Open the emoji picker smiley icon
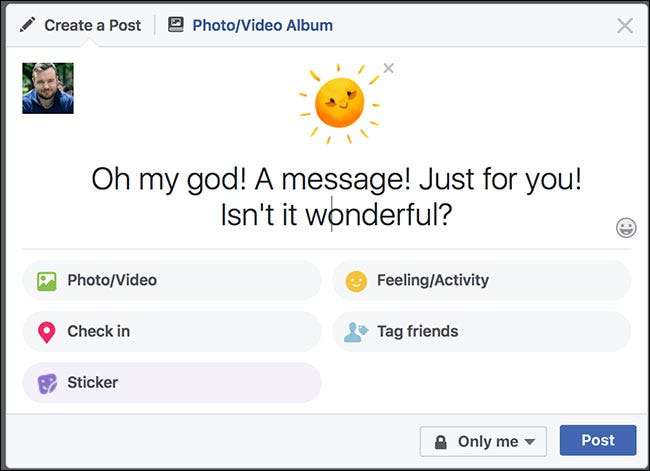The height and width of the screenshot is (471, 650). coord(626,228)
